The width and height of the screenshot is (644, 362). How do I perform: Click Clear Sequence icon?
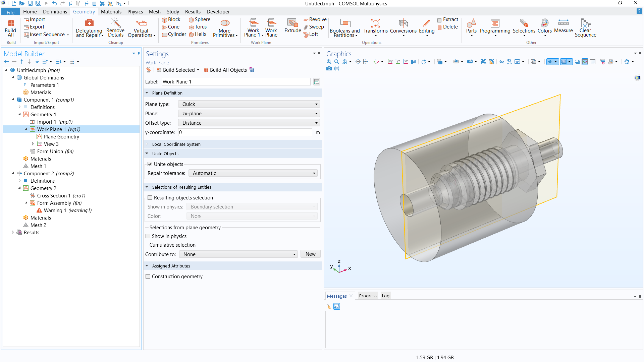585,27
